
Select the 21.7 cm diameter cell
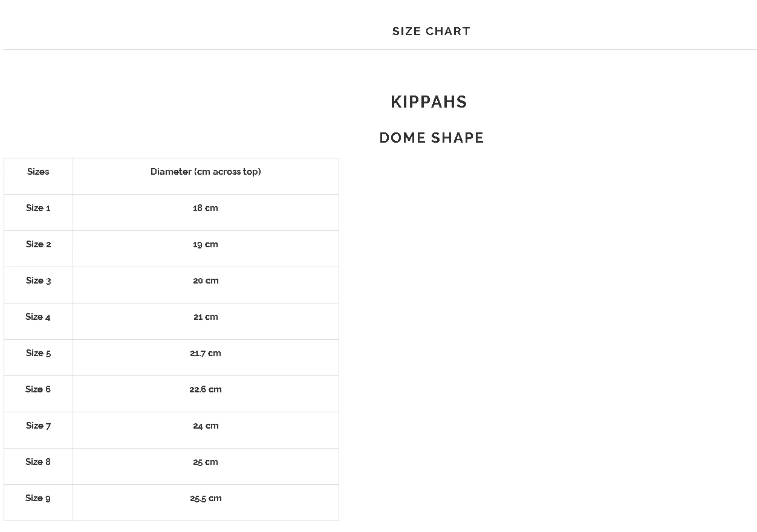206,353
